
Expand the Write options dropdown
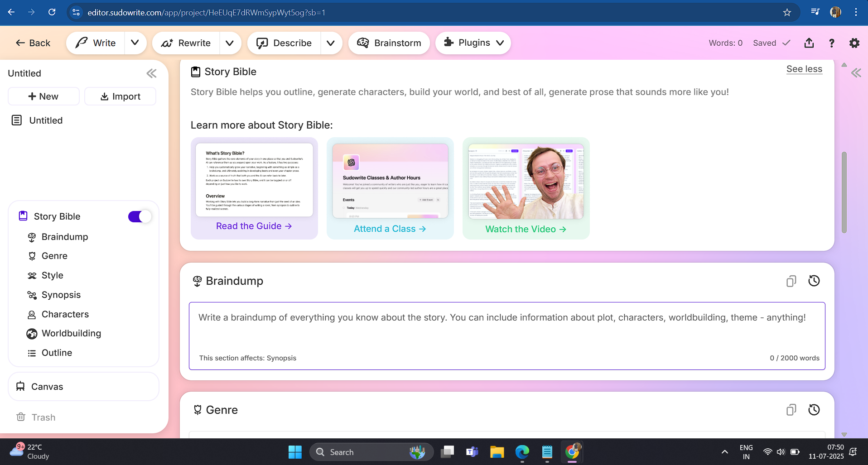[x=135, y=43]
